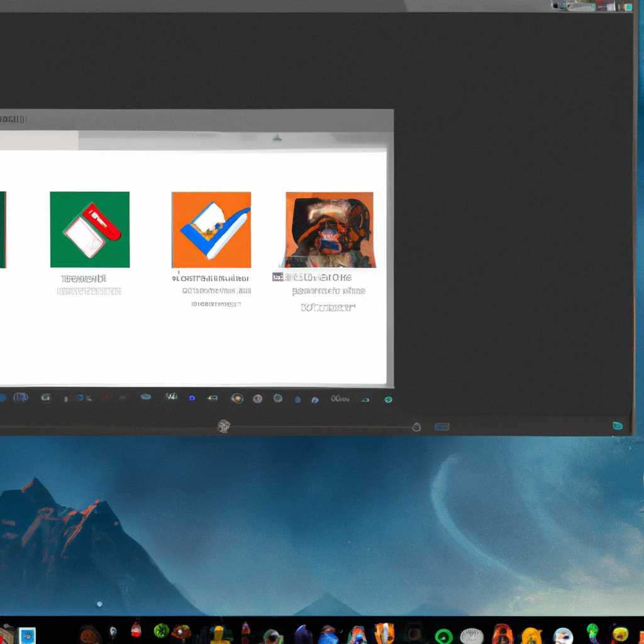Open the green swirl ball icon in dock
Screen dimensions: 644x644
coord(162,631)
